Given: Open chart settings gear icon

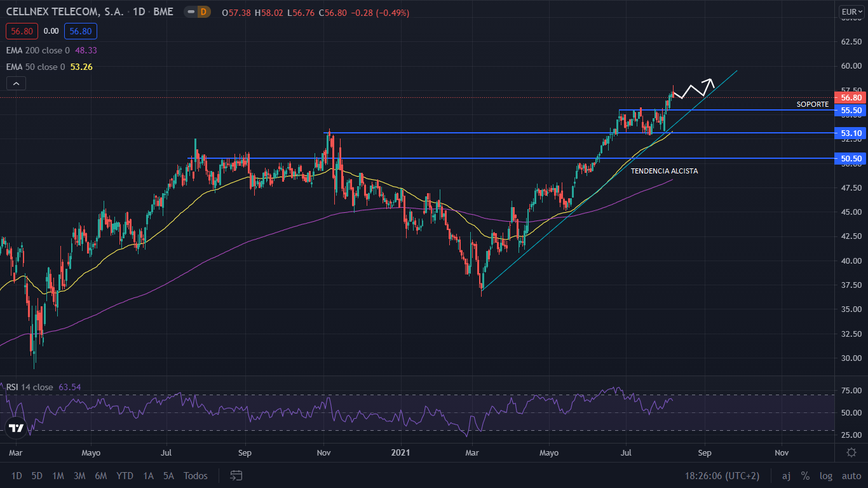Looking at the screenshot, I should [x=851, y=452].
